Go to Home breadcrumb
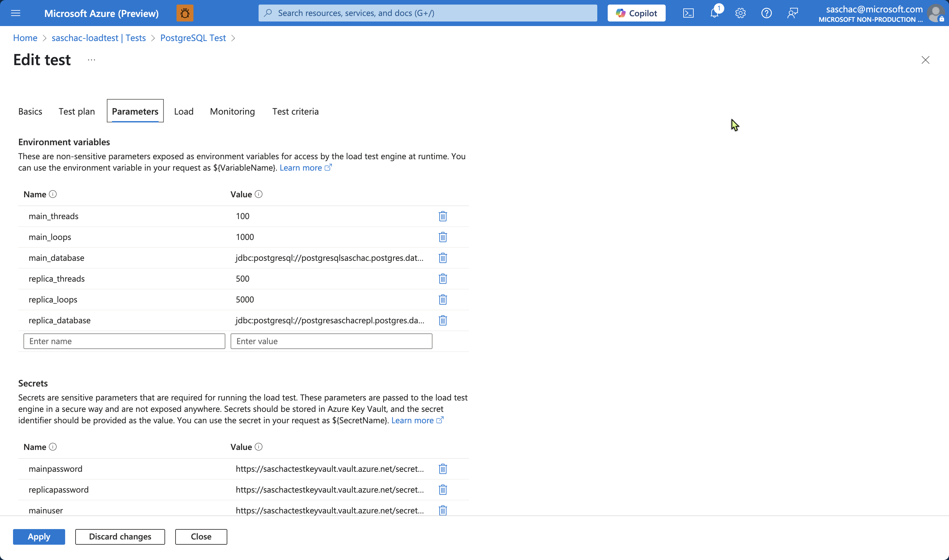Viewport: 949px width, 560px height. click(x=25, y=38)
